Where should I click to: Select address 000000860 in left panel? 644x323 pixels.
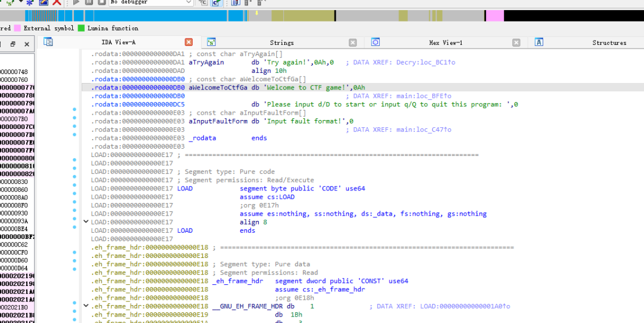14,189
